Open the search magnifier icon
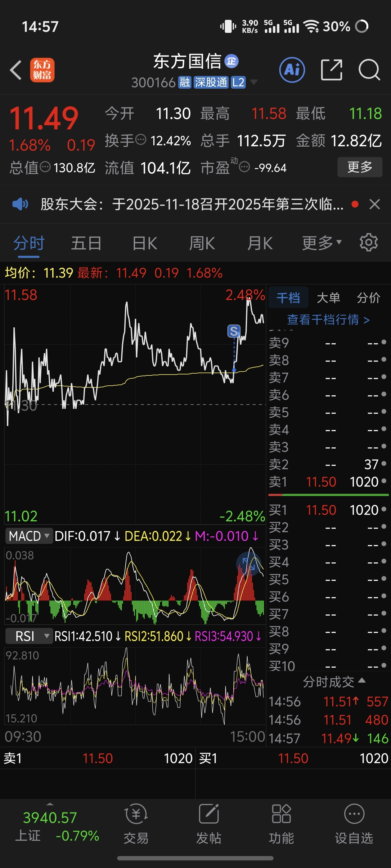This screenshot has width=391, height=868. click(369, 70)
